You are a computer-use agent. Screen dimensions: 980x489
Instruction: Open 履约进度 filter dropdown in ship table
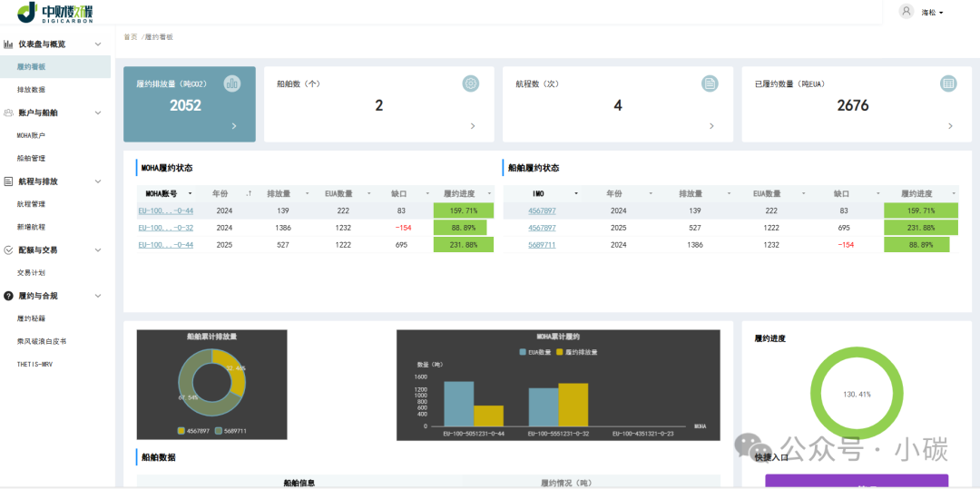(x=954, y=193)
